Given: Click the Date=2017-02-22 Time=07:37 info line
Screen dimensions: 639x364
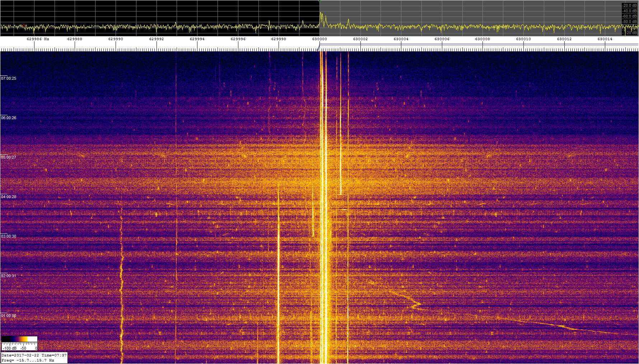Looking at the screenshot, I should click(x=34, y=355).
